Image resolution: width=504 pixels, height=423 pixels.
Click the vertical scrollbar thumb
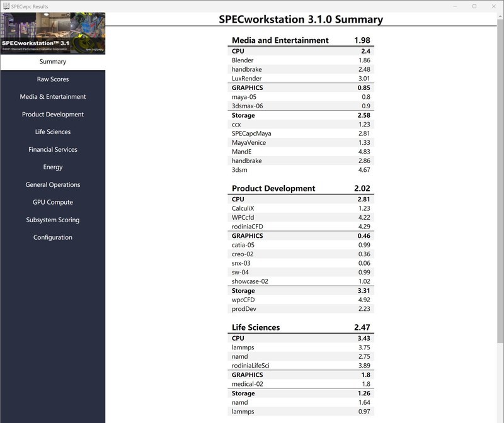click(500, 181)
